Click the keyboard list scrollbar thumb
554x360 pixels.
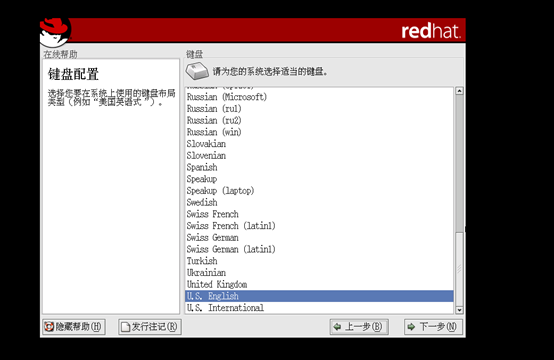click(459, 268)
